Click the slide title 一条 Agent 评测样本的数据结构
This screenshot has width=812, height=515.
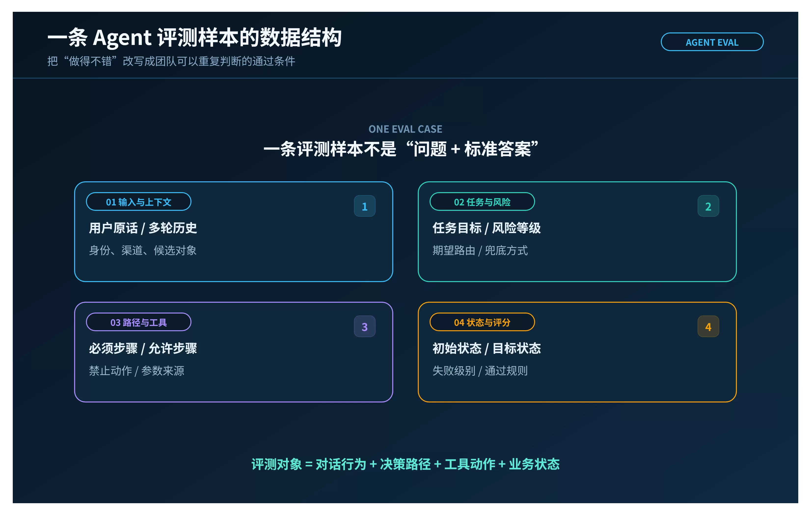click(x=195, y=37)
